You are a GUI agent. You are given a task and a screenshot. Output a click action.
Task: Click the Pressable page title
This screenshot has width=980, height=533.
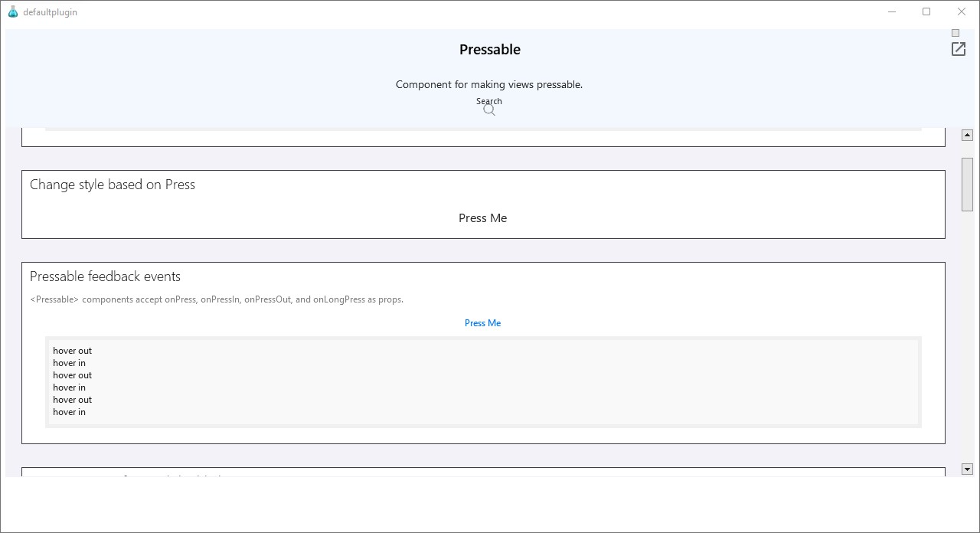tap(490, 50)
